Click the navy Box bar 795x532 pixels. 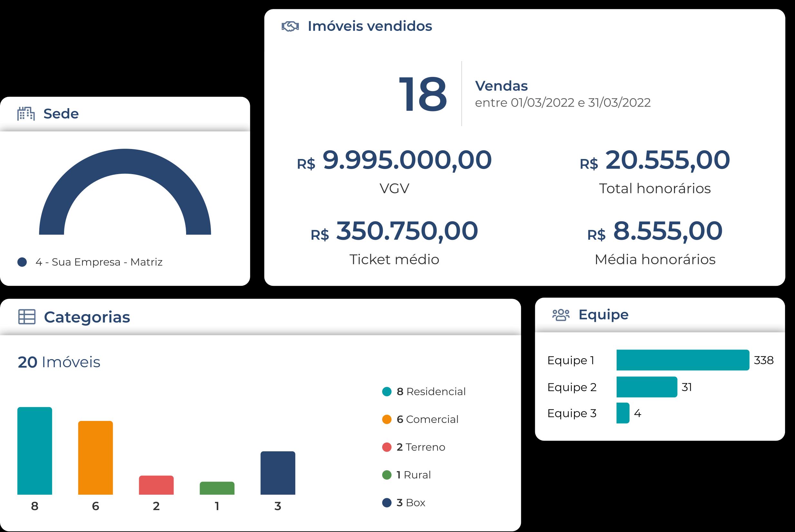278,473
